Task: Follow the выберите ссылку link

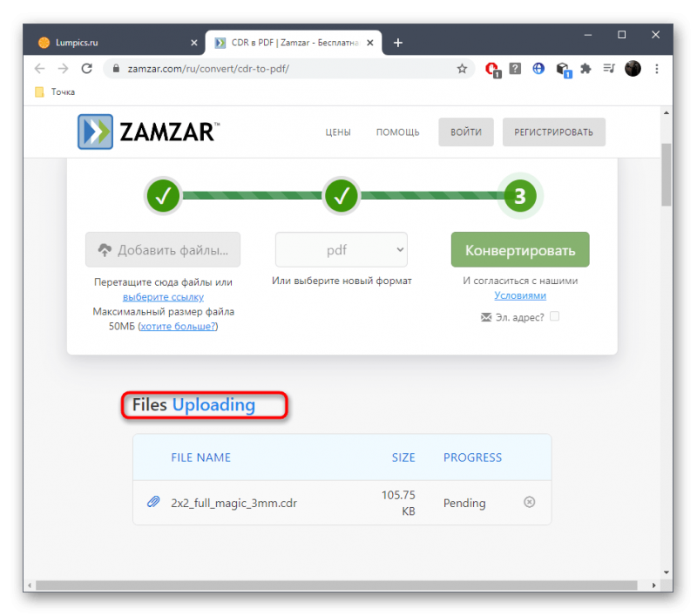Action: coord(163,297)
